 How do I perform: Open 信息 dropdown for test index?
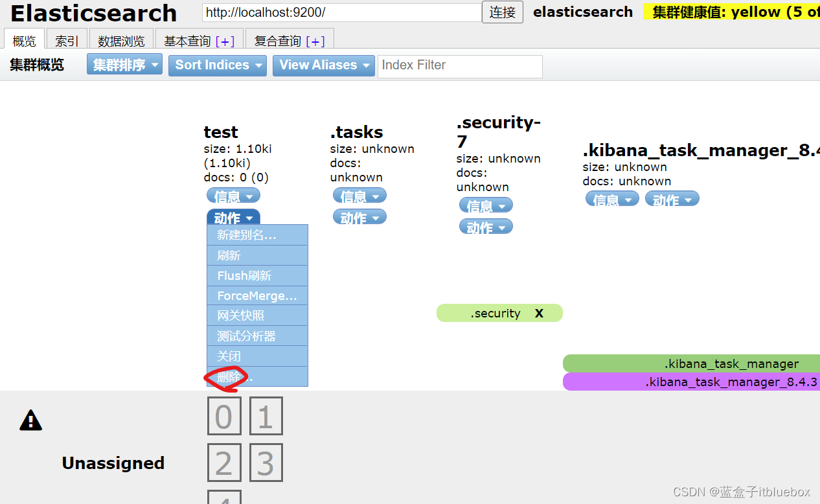click(x=233, y=196)
